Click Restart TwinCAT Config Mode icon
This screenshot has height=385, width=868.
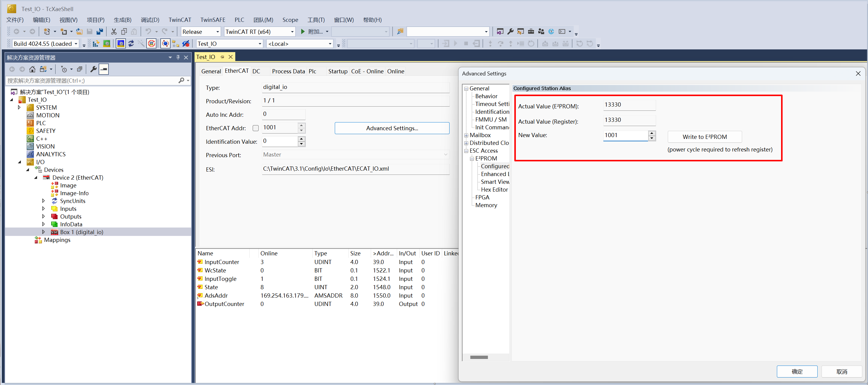(x=120, y=44)
